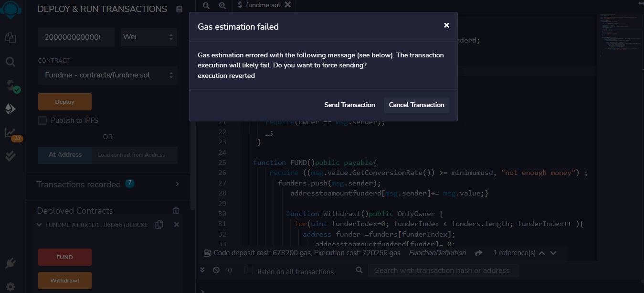Close the Gas estimation failed dialog

[x=446, y=25]
